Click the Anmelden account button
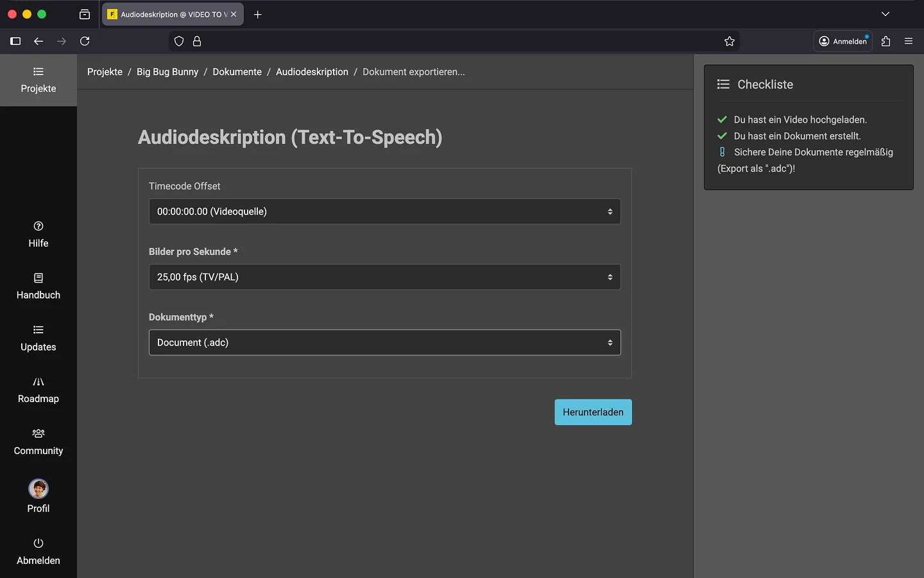 843,41
